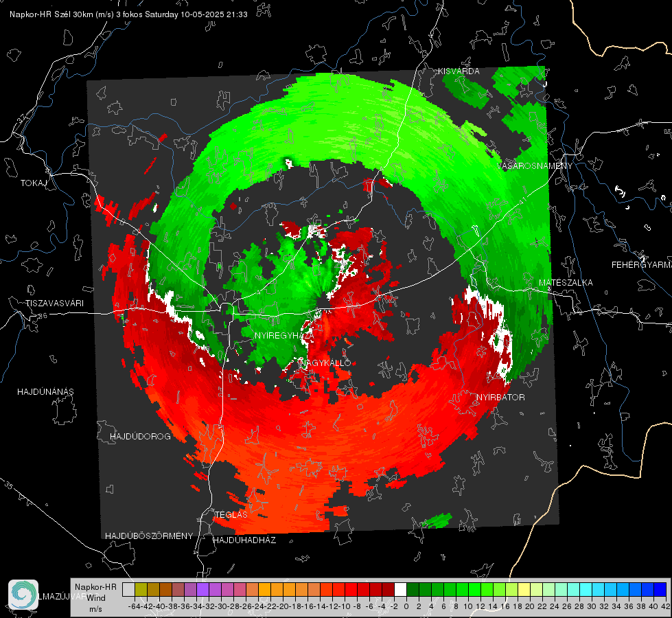Click the legend value label 0

(406, 606)
